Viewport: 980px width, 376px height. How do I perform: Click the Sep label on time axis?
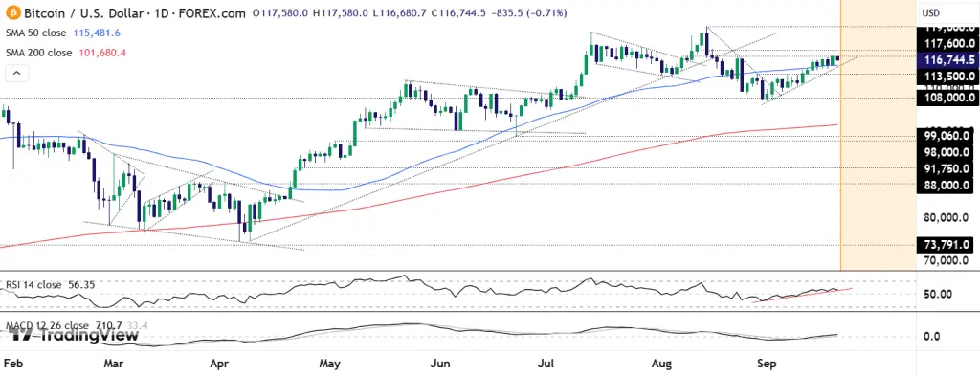pos(767,363)
